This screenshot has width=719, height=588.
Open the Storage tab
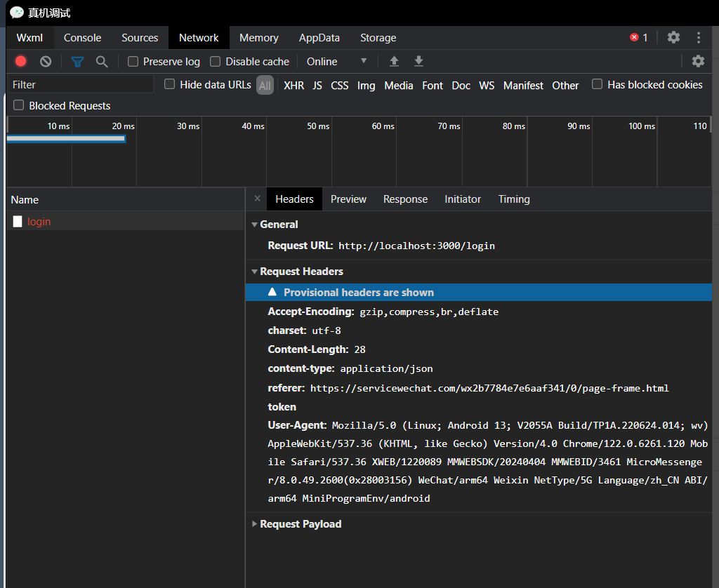point(378,38)
